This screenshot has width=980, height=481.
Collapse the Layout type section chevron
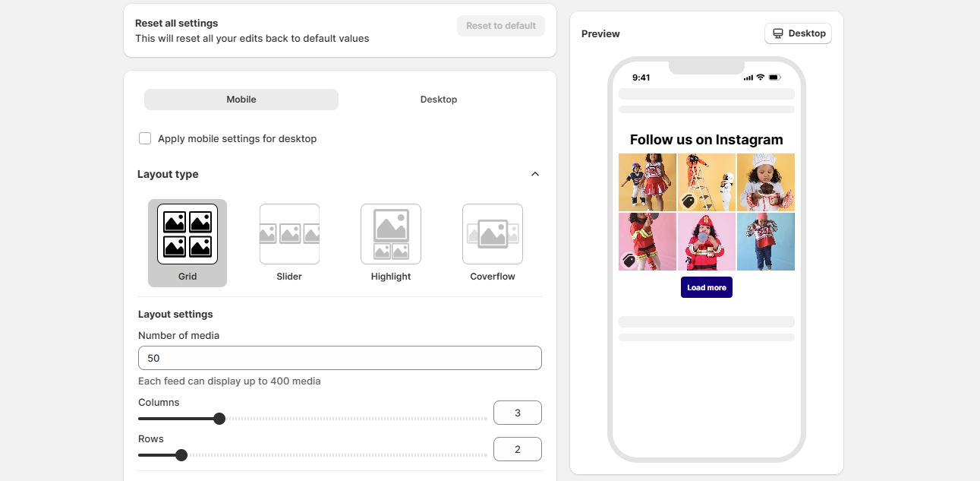click(535, 174)
